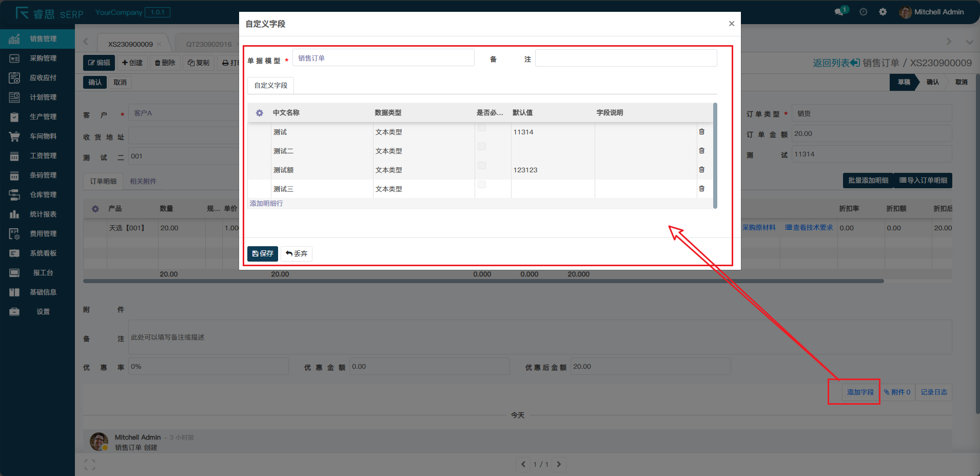
Task: Open data type dropdown for 测试额 row
Action: [423, 170]
